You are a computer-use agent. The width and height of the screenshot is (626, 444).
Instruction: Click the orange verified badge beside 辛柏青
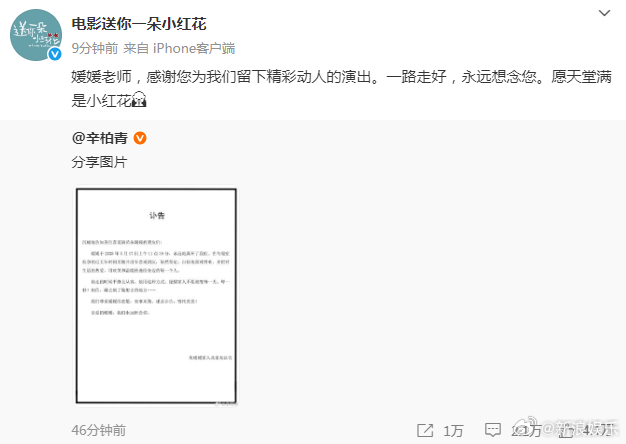tap(140, 138)
